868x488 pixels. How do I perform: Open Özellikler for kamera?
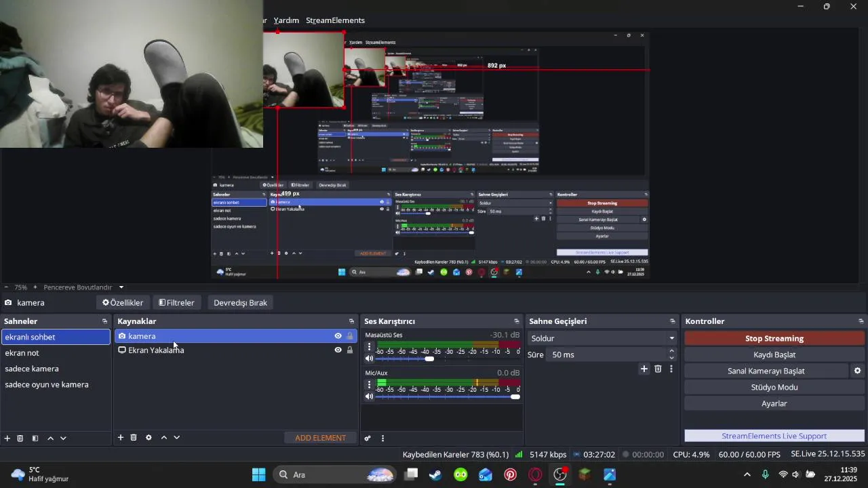tap(123, 303)
